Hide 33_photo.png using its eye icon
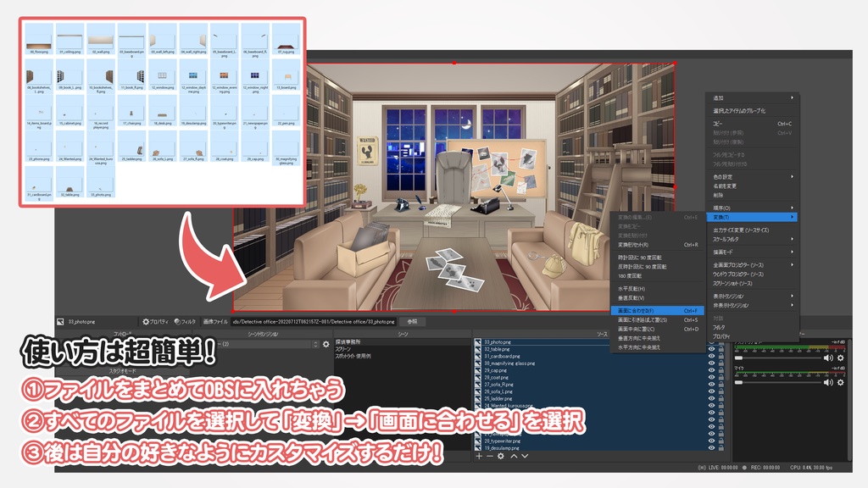This screenshot has width=868, height=488. [713, 344]
